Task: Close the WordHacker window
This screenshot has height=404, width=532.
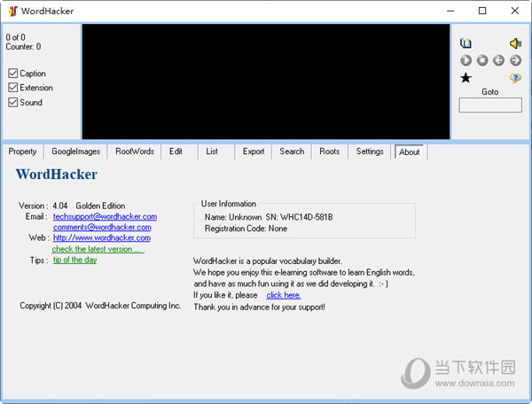Action: pos(514,11)
